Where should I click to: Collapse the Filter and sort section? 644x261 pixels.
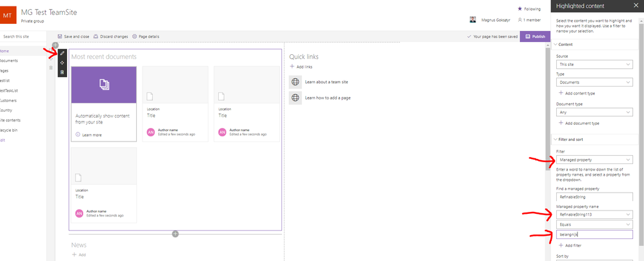[x=594, y=140]
